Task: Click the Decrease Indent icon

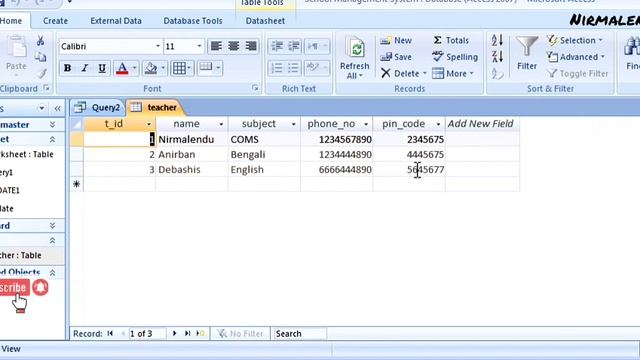Action: 277,46
